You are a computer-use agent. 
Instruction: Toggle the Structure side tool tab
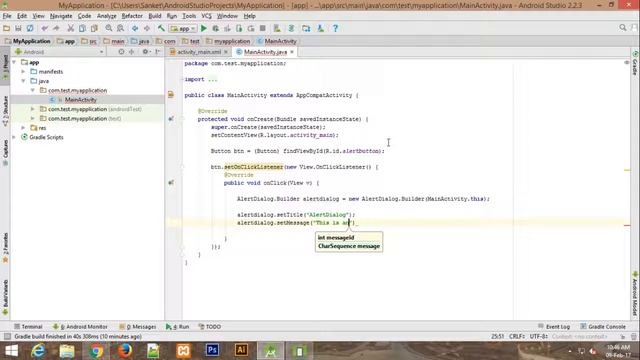click(5, 111)
